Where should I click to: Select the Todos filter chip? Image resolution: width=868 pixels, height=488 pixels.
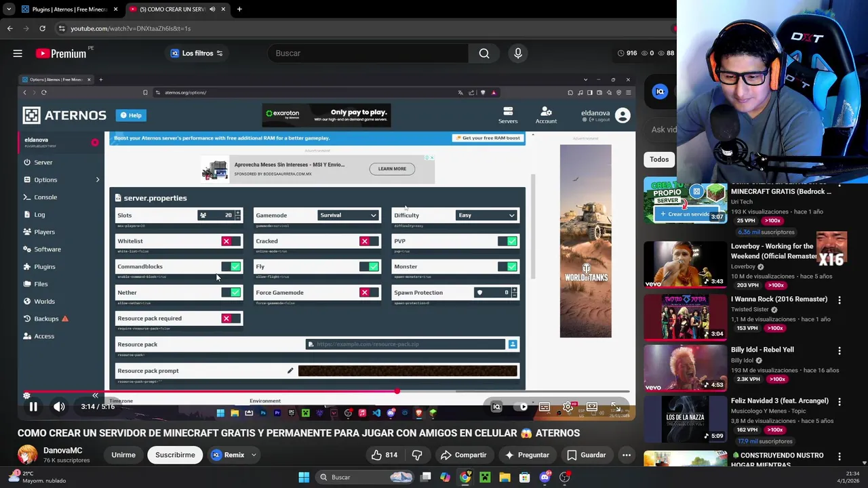click(659, 159)
